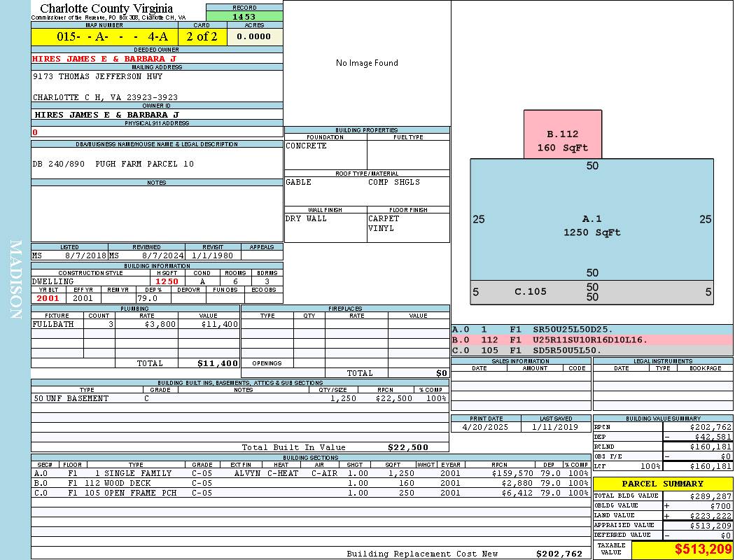Click the yellow Parcel Summary header

coord(662,484)
